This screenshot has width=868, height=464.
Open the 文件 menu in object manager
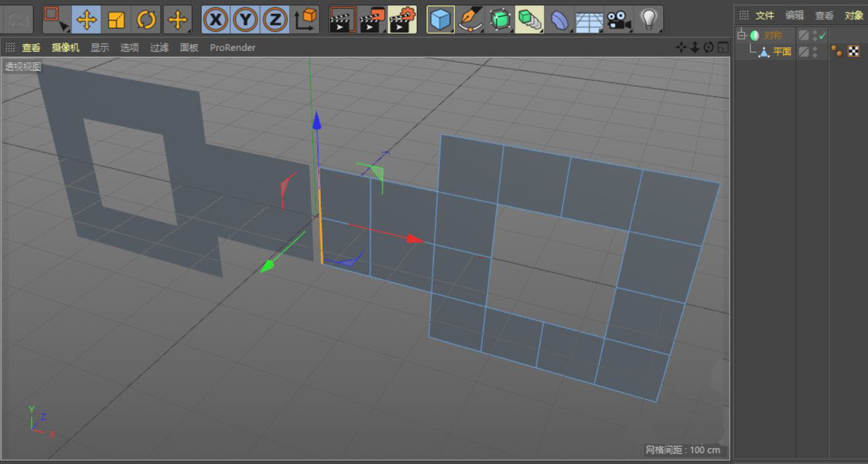point(765,15)
